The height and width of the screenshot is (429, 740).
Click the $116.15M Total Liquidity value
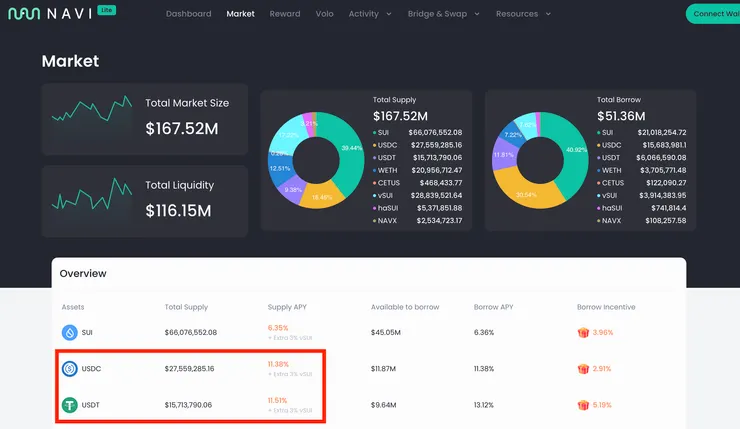click(178, 210)
